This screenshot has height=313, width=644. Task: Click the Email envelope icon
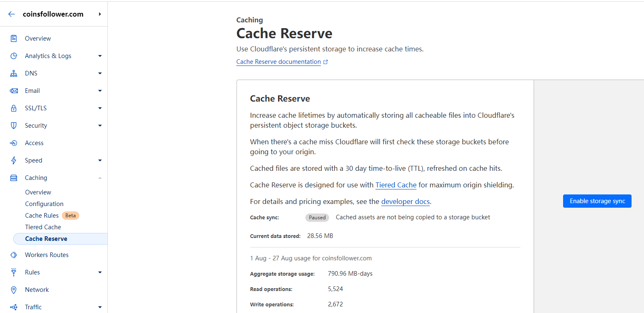14,91
